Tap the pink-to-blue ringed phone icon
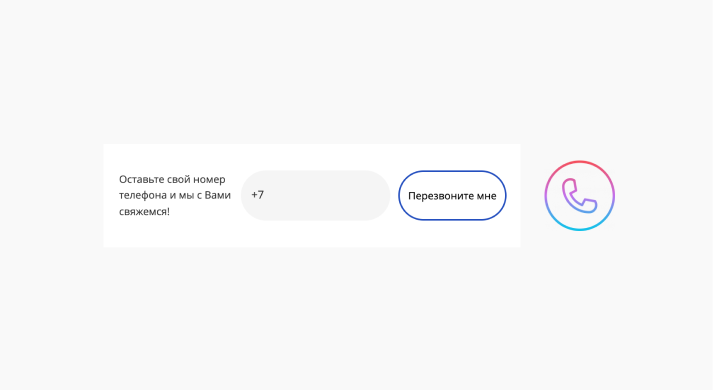Image resolution: width=713 pixels, height=391 pixels. [580, 196]
